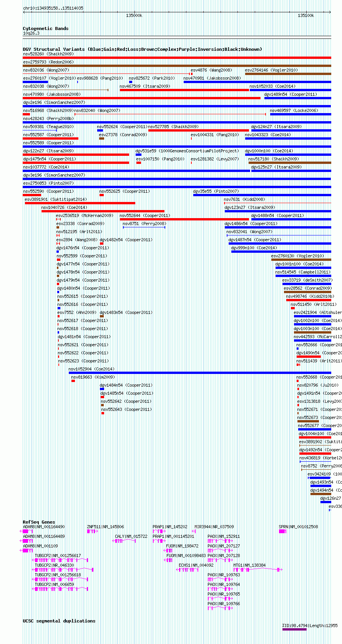
Task: Click the nsv528260 (Shaikh2009) variant label
Action: coord(48,54)
